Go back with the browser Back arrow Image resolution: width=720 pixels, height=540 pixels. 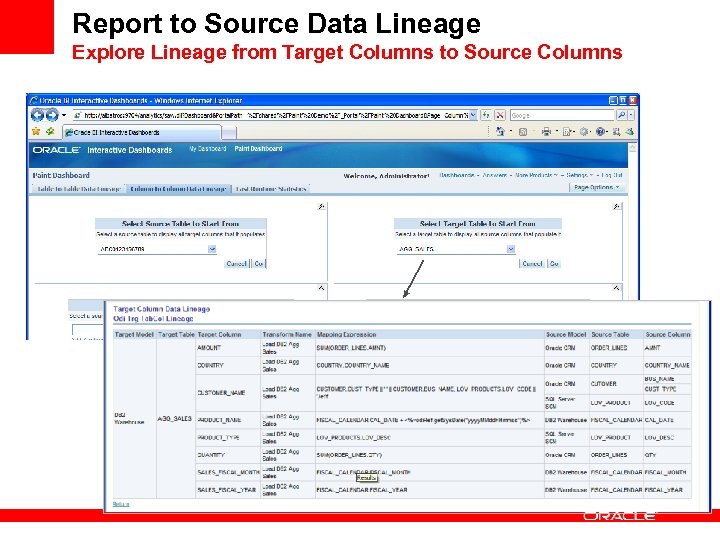click(37, 115)
